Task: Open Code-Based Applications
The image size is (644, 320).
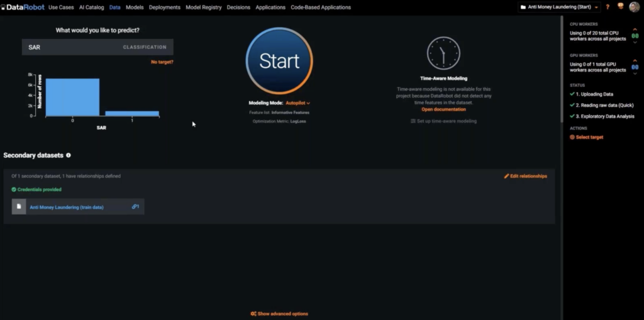Action: [x=321, y=8]
